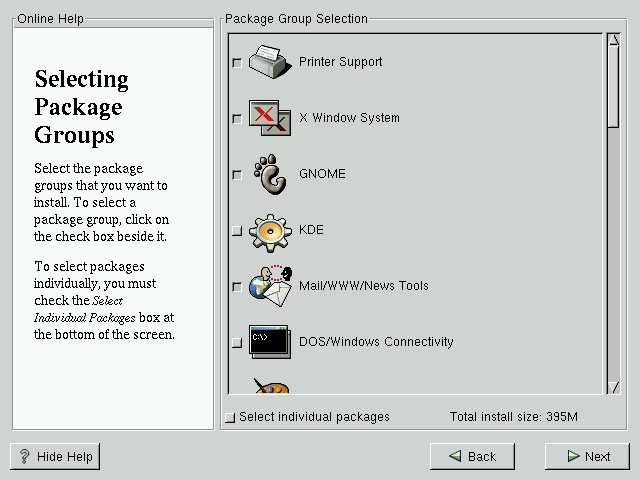This screenshot has width=640, height=480.
Task: Click the KDE gear icon
Action: (x=268, y=230)
